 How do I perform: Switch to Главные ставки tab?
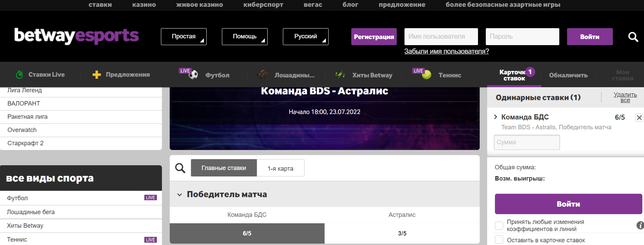224,168
